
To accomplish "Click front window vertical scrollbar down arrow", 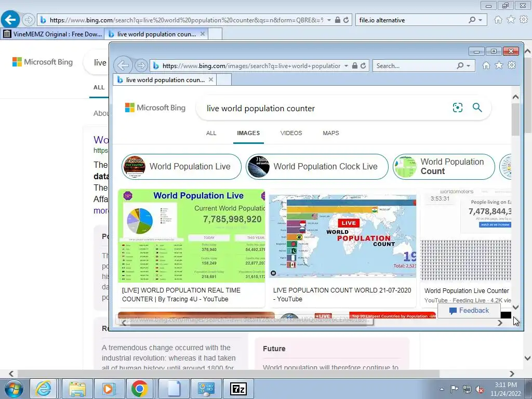I will point(515,308).
